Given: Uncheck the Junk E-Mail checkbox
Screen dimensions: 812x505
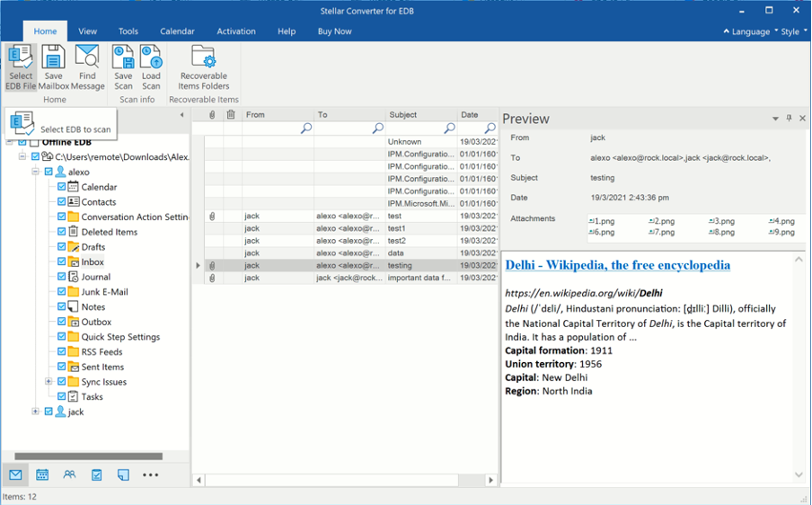Looking at the screenshot, I should click(x=61, y=292).
